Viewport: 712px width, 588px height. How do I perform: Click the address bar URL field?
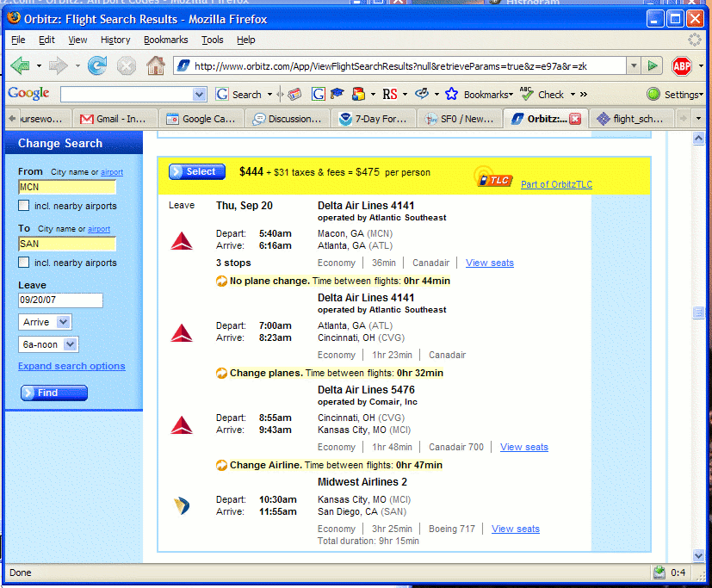click(x=400, y=66)
